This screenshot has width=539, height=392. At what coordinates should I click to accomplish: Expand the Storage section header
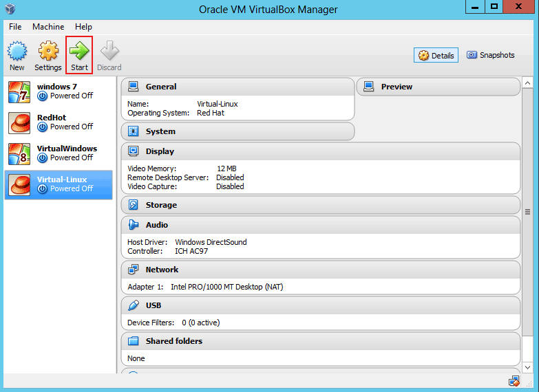pos(321,205)
